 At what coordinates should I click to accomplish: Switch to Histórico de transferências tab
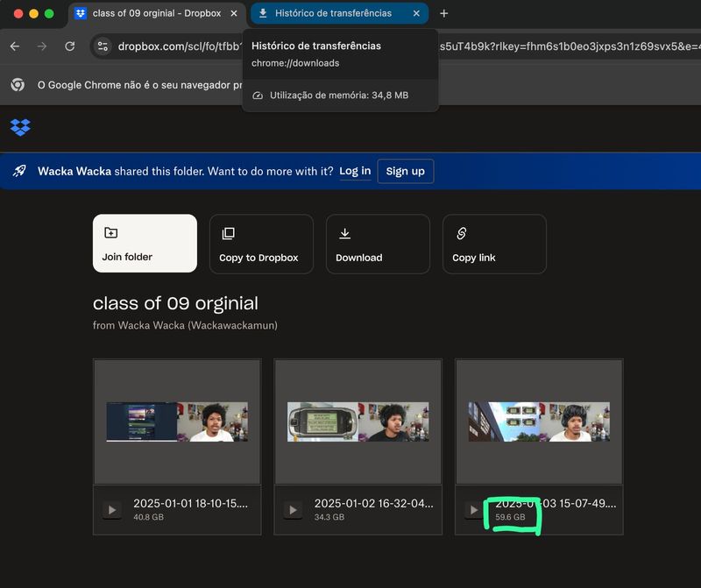(333, 13)
